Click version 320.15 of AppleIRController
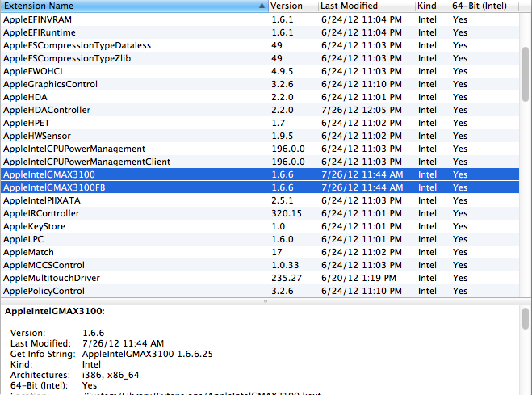This screenshot has width=532, height=395. 287,213
